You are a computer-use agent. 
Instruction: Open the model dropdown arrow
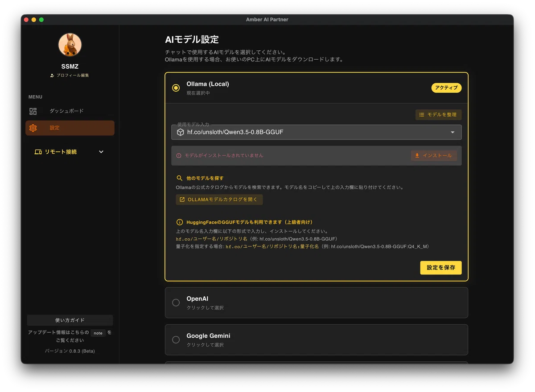click(453, 132)
